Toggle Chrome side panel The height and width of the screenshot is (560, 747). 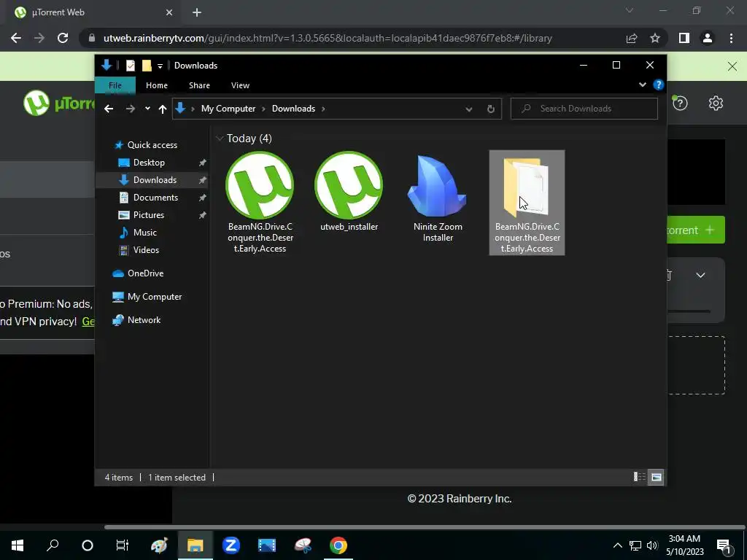coord(684,38)
